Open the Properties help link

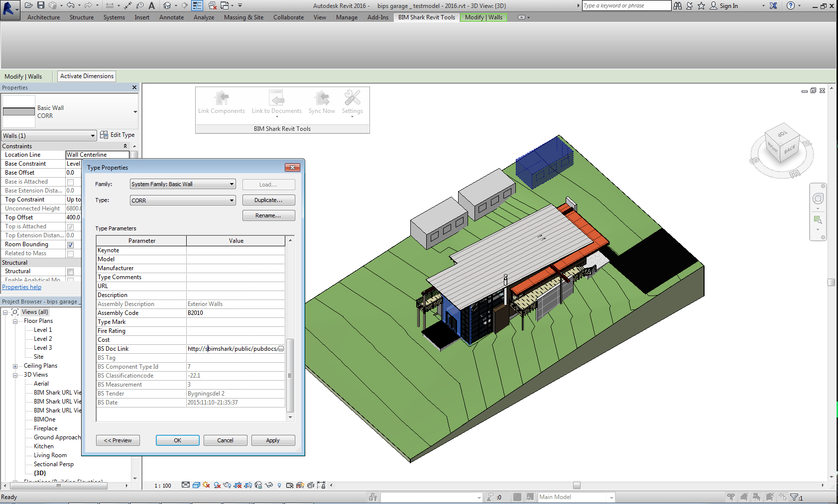[x=22, y=287]
